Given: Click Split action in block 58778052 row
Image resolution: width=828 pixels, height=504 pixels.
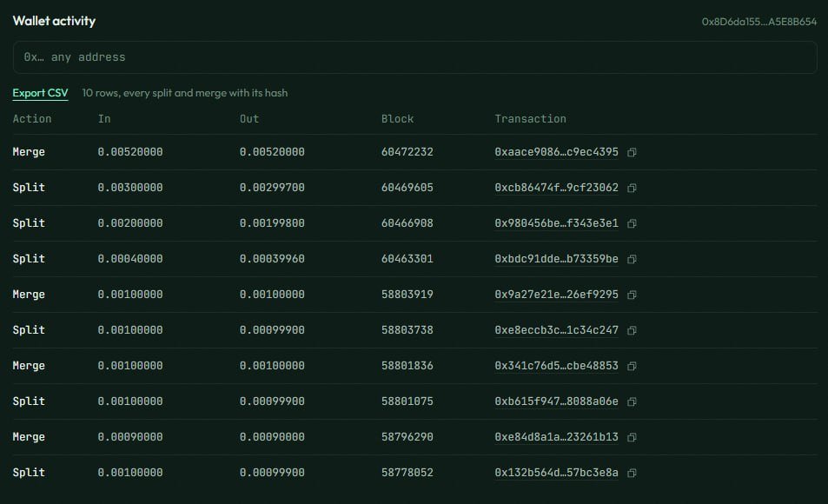Looking at the screenshot, I should click(29, 473).
